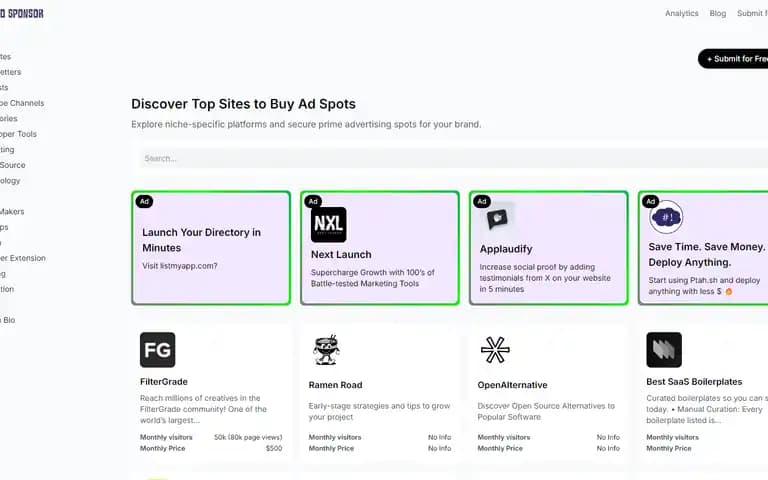This screenshot has height=480, width=768.
Task: Focus the Search input field
Action: pyautogui.click(x=454, y=158)
